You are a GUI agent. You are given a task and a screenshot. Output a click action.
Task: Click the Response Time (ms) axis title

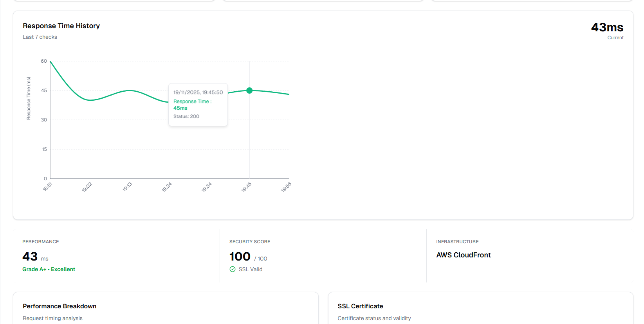[x=29, y=98]
